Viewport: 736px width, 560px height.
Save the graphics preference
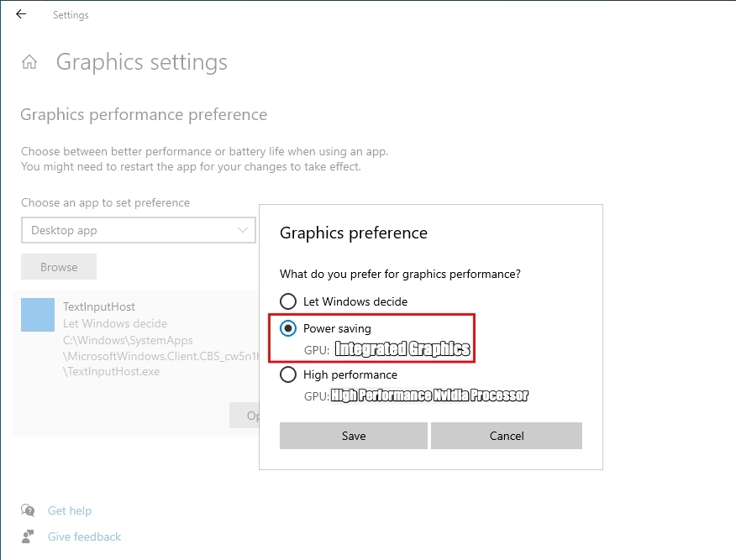click(353, 436)
